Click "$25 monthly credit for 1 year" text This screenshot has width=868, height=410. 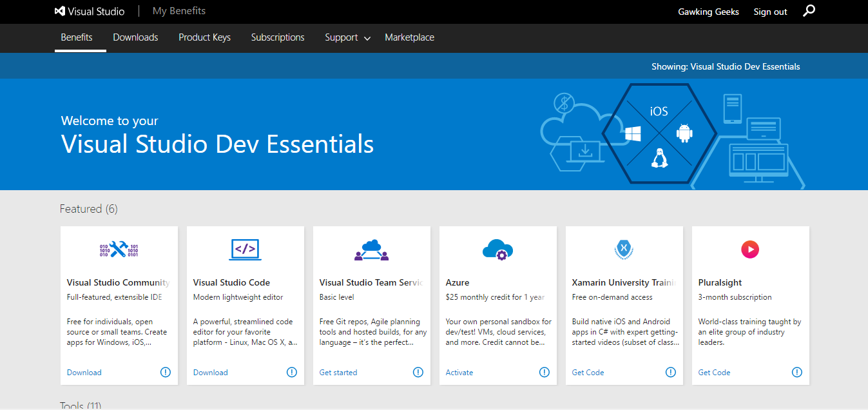click(x=496, y=297)
